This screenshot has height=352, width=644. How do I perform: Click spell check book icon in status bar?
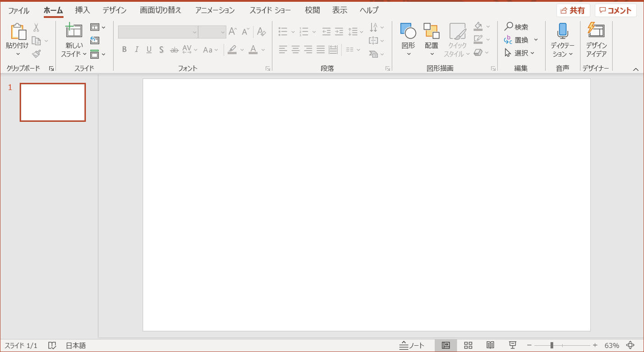[x=52, y=345]
